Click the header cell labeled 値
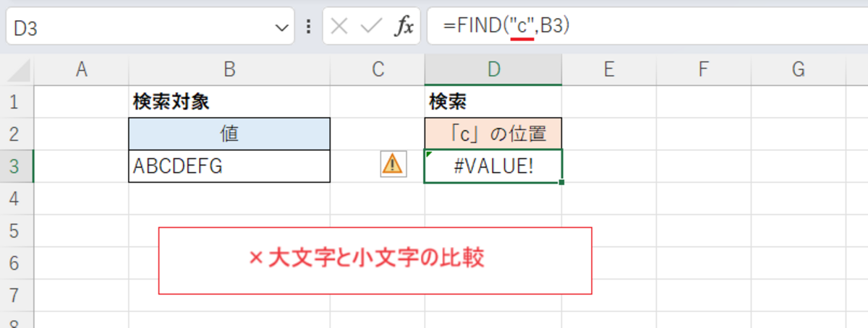This screenshot has width=868, height=328. (229, 134)
